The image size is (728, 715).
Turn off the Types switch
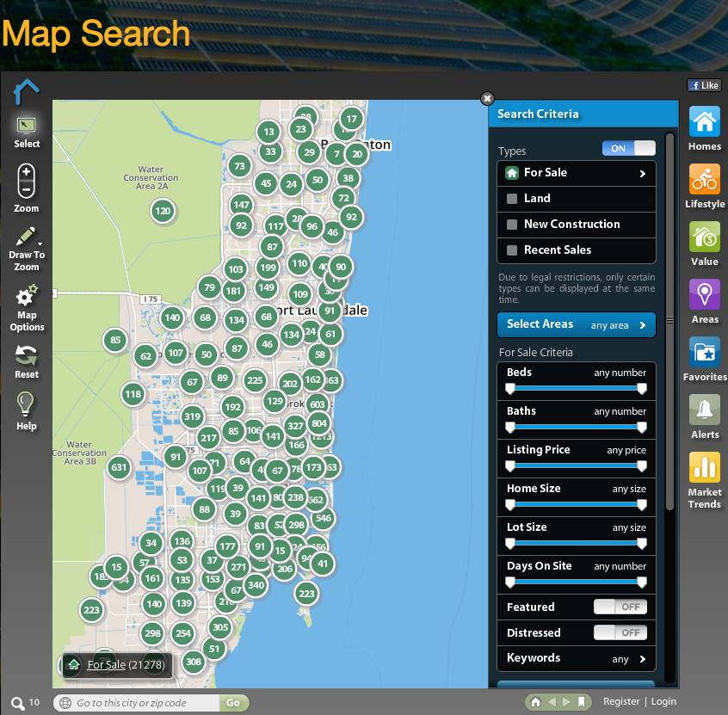(629, 148)
